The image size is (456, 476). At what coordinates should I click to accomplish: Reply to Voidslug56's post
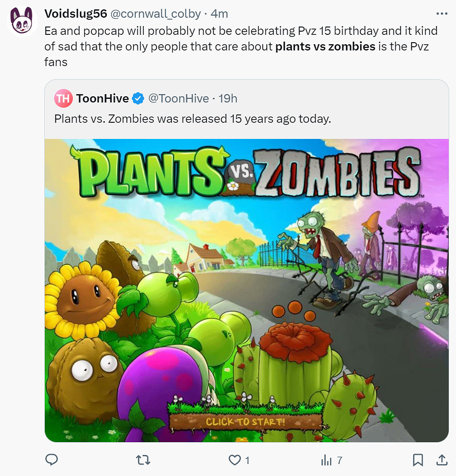click(x=52, y=460)
